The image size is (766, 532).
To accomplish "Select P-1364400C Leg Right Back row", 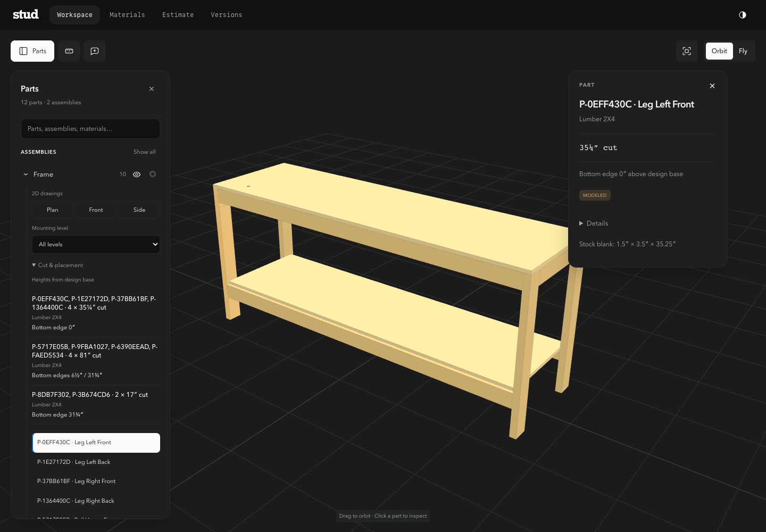I will pos(96,501).
